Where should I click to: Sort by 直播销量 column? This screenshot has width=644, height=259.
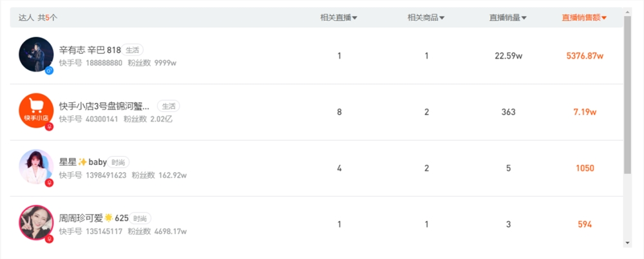(508, 18)
